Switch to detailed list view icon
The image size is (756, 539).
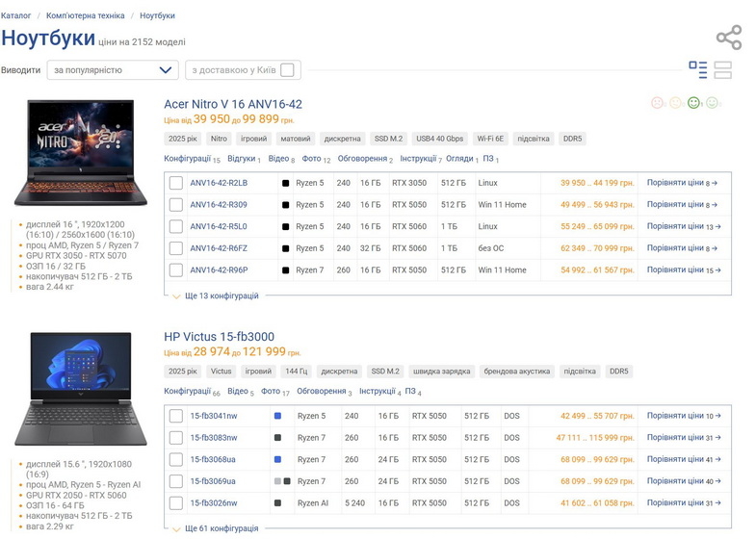(x=698, y=69)
